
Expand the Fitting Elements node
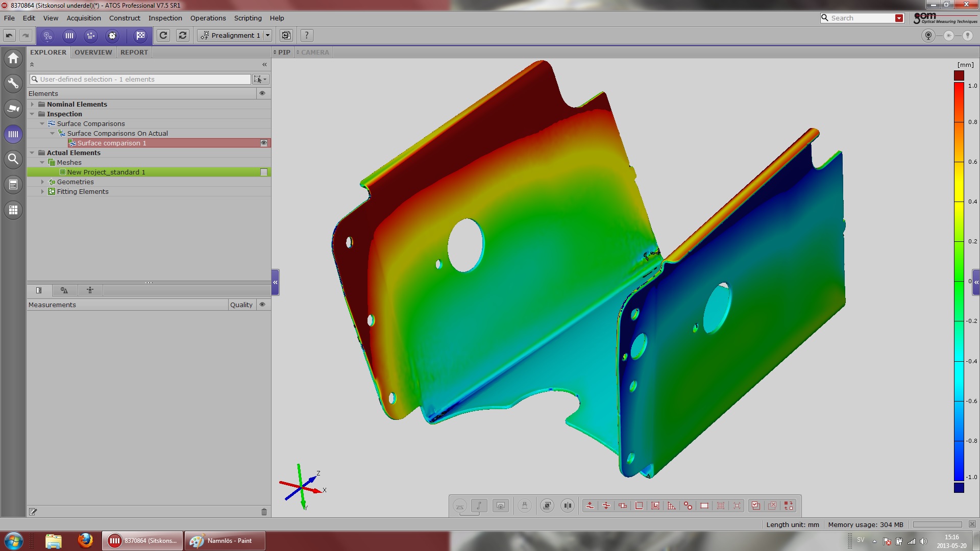pyautogui.click(x=42, y=191)
